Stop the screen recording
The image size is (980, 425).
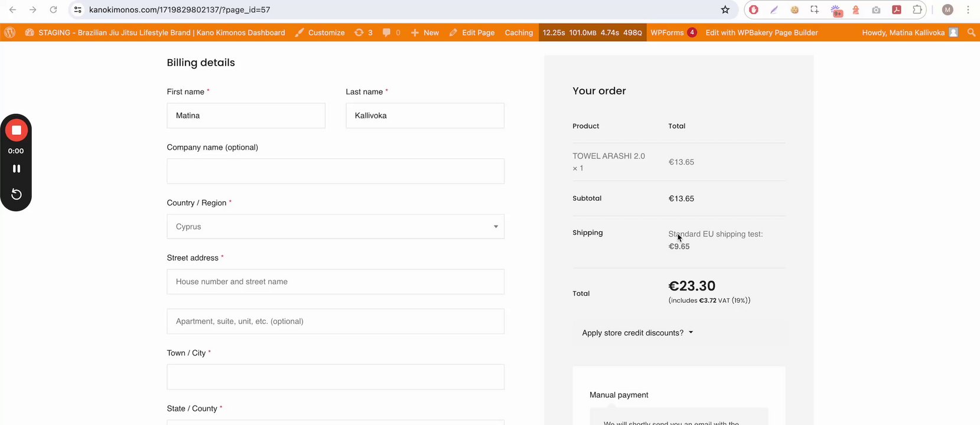click(17, 130)
